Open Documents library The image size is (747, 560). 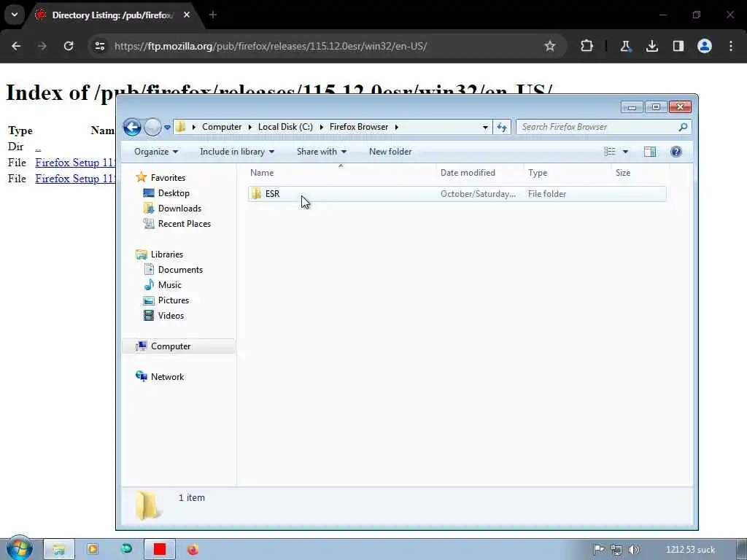coord(180,270)
